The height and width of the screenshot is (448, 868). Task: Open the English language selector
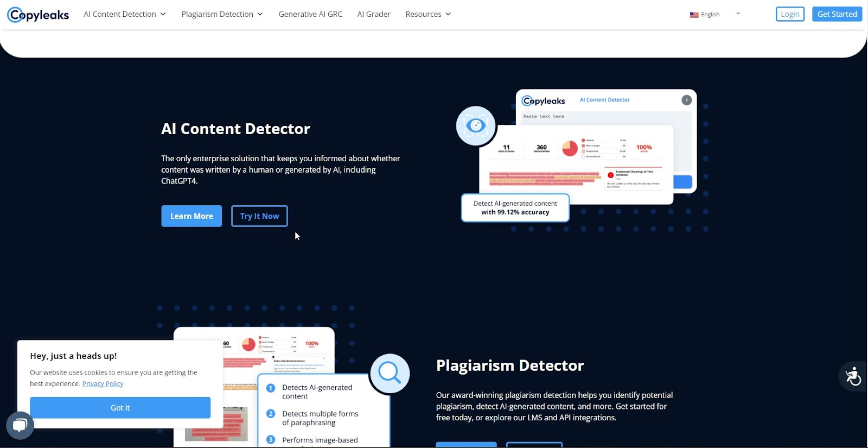715,14
